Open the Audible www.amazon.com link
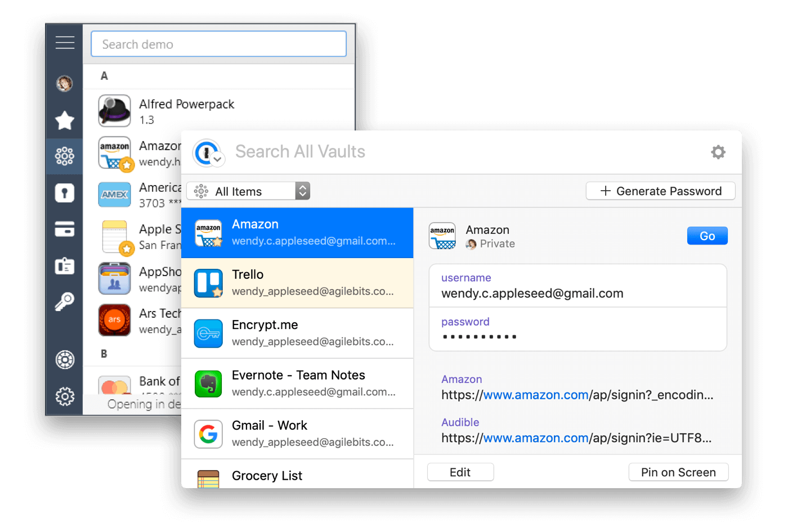Image resolution: width=788 pixels, height=532 pixels. (x=535, y=438)
